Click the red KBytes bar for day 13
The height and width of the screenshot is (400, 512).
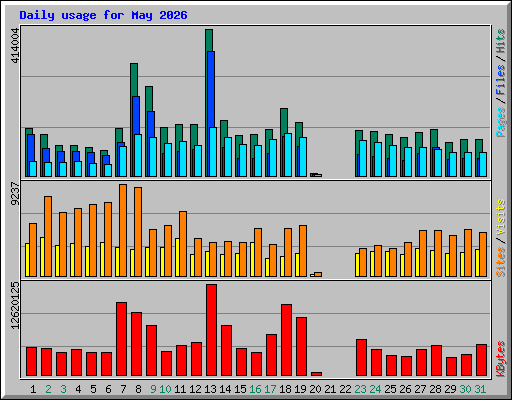click(211, 330)
